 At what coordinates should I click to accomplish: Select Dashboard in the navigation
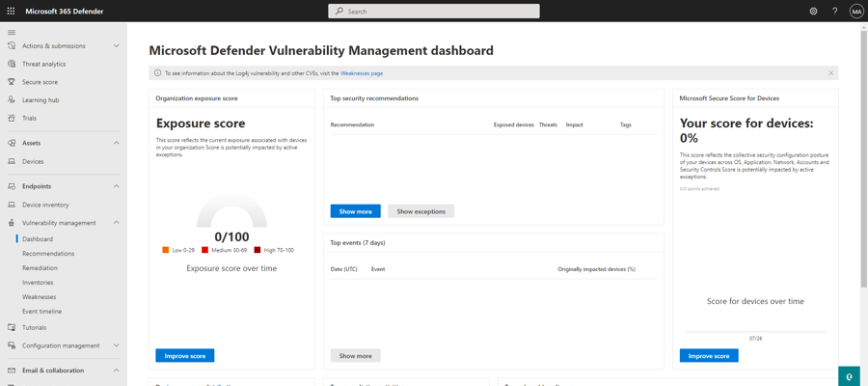tap(38, 239)
